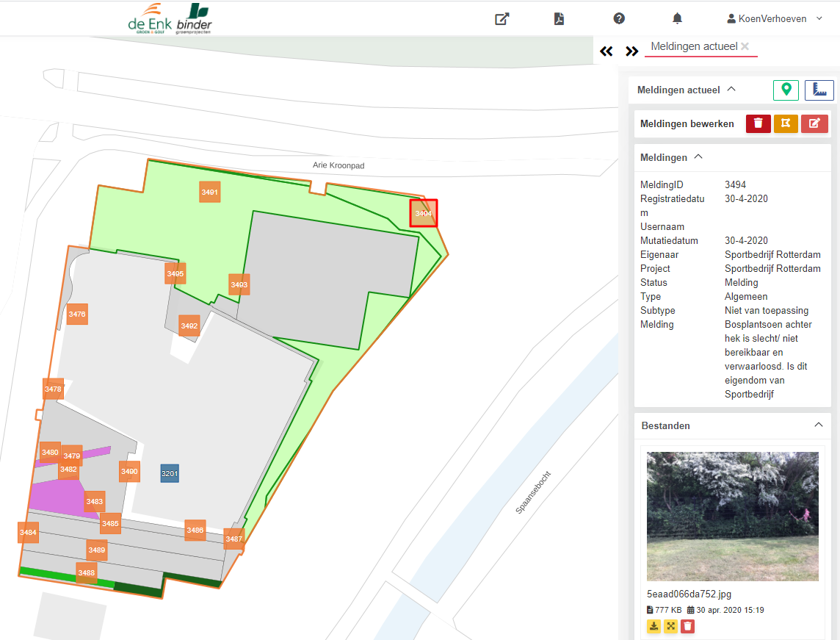Close the Meldingen actueel tab

coord(745,46)
